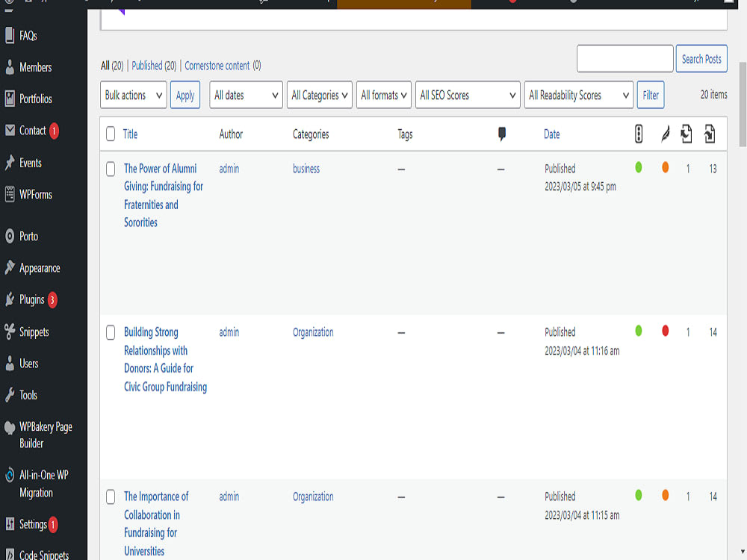Show All (20) posts view

click(x=112, y=66)
